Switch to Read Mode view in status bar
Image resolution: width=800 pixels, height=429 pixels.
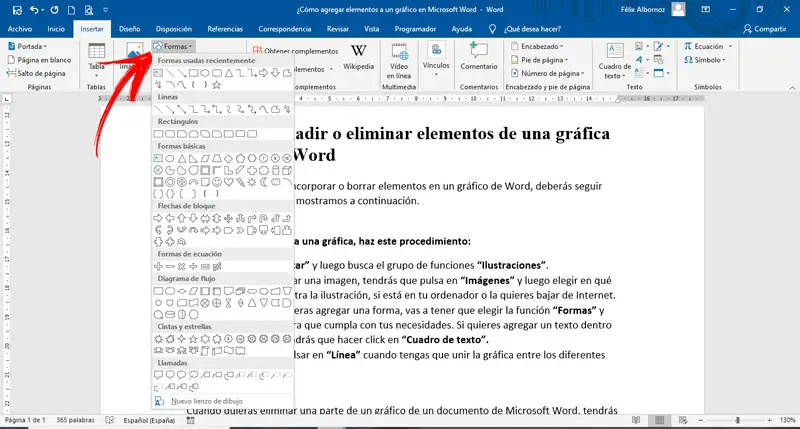(x=636, y=420)
